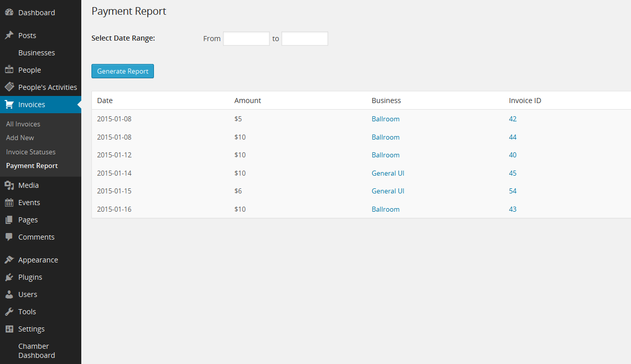Open invoice ID 45 link

(513, 173)
